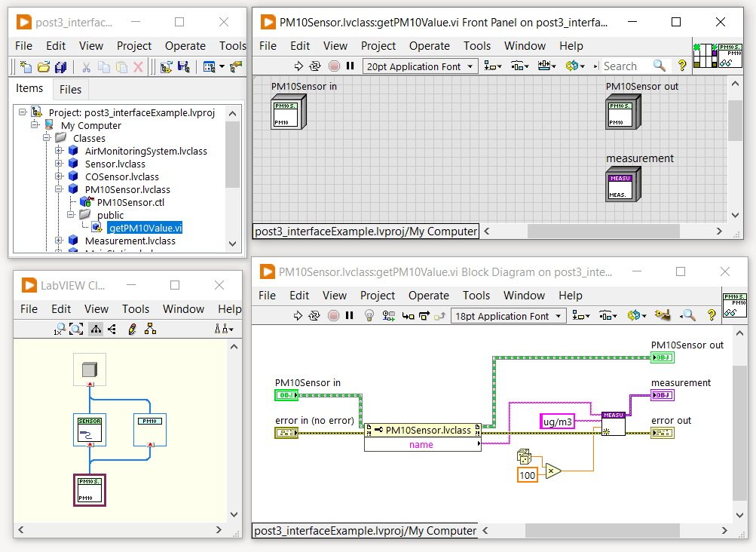Click the ug/m3 string constant
This screenshot has height=552, width=756.
(557, 422)
